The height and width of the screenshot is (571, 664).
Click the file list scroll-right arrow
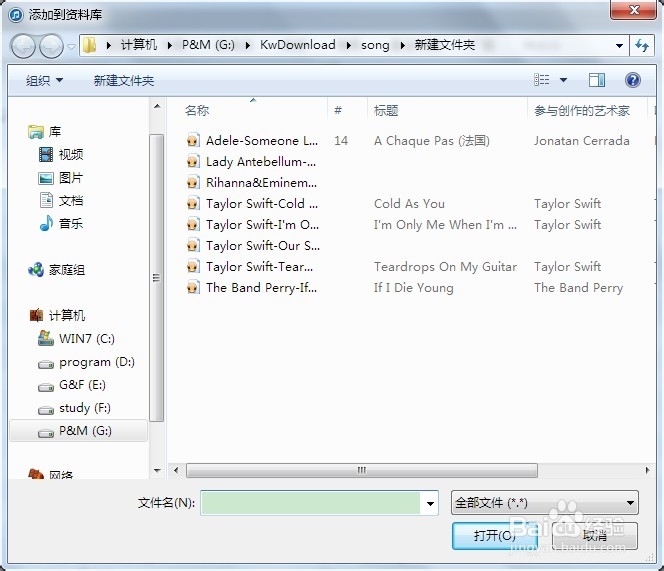click(647, 470)
